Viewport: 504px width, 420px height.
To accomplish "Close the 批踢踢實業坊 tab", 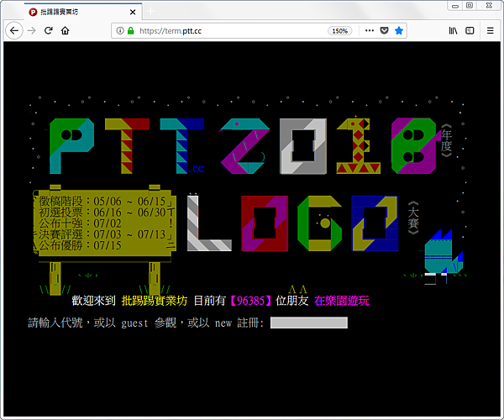I will (133, 13).
